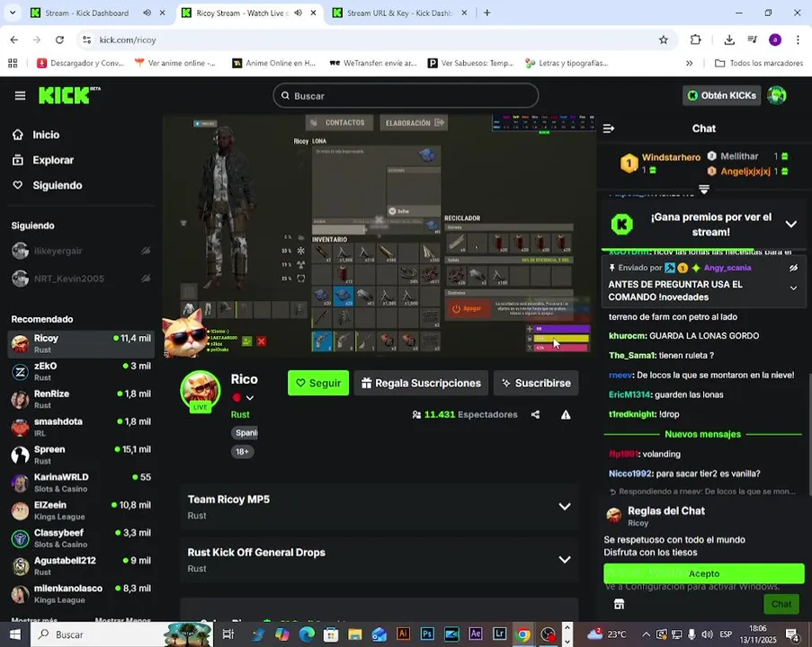
Task: Click the Suscribirse button
Action: click(x=536, y=383)
